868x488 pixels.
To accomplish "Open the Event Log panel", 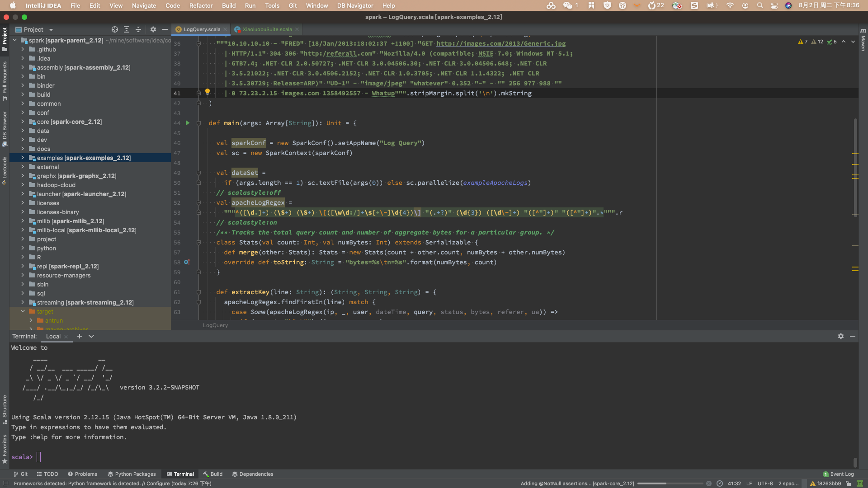I will [838, 474].
